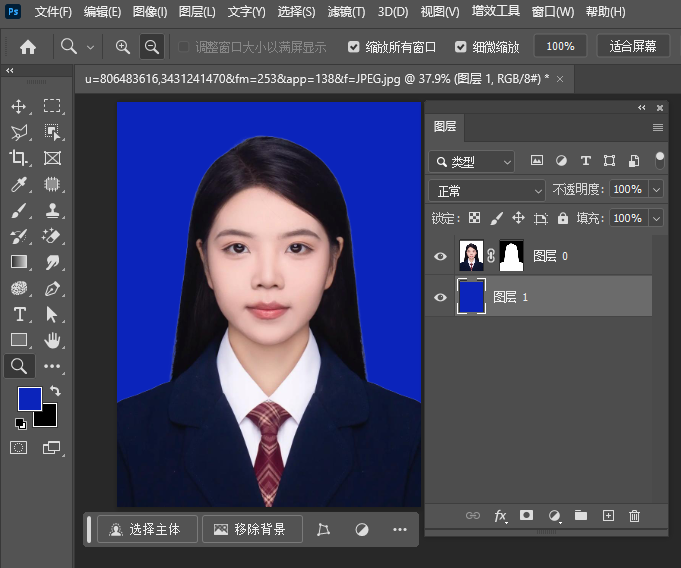Add layer style via fx icon

500,516
